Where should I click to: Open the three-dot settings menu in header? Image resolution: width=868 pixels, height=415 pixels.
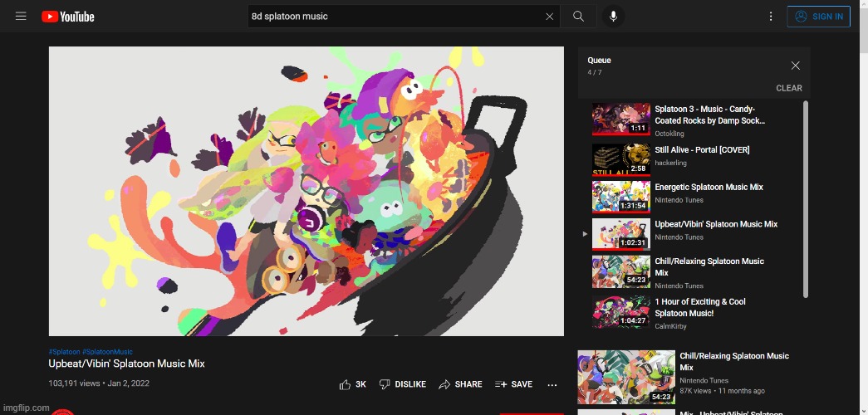tap(771, 17)
